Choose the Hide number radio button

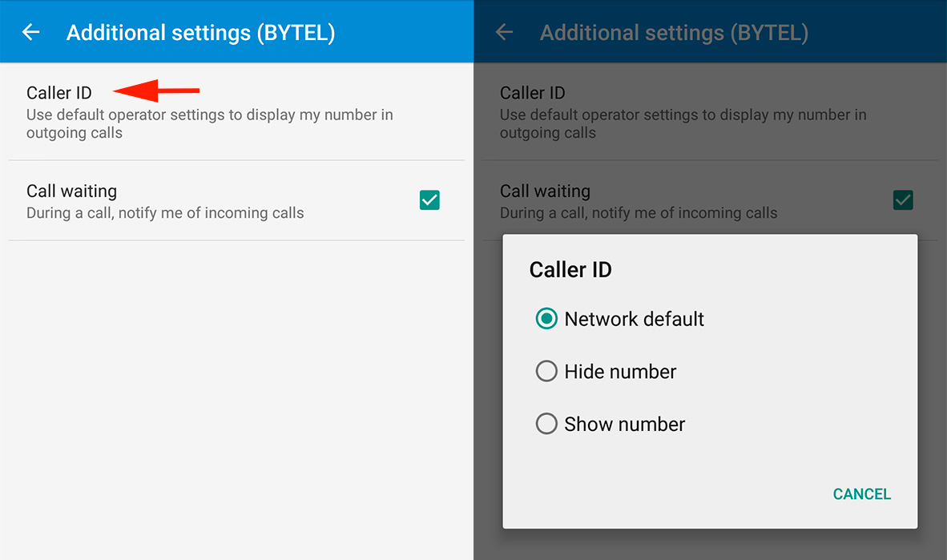tap(546, 372)
